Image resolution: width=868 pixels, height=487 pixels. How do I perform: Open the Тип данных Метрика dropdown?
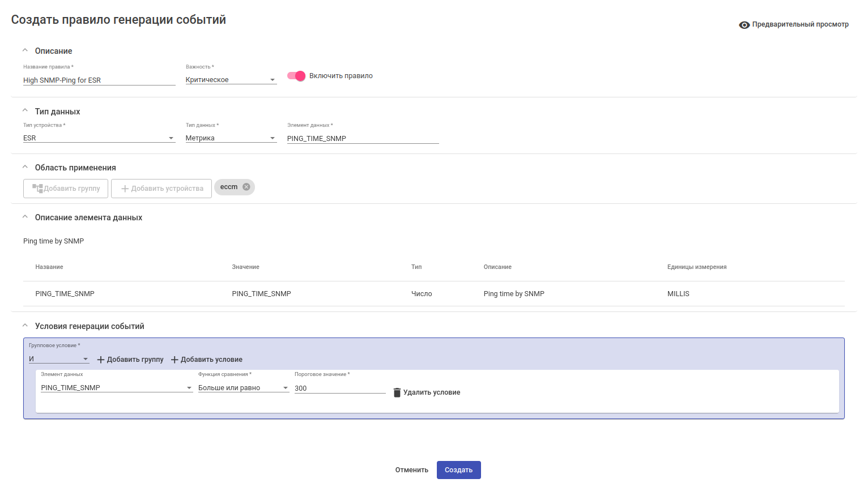[x=231, y=138]
